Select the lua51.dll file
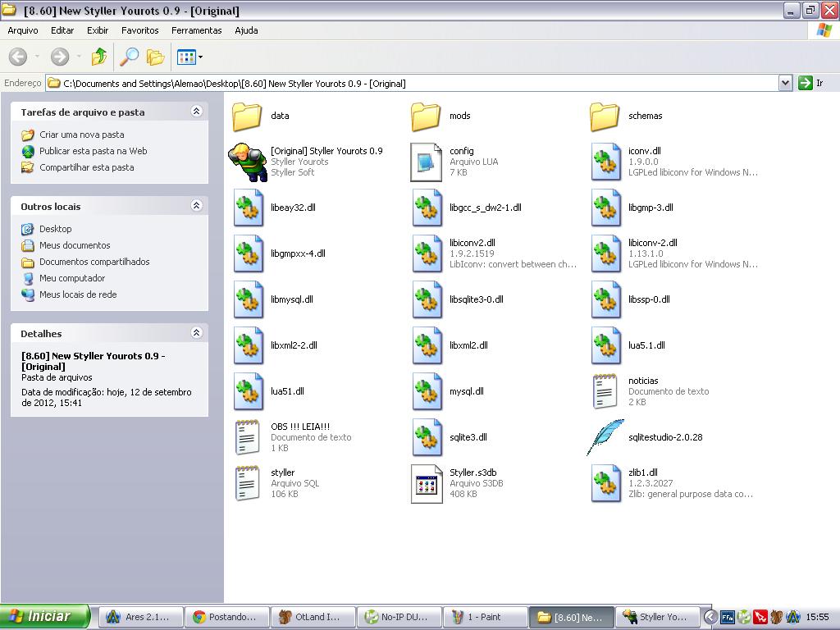 [x=269, y=391]
